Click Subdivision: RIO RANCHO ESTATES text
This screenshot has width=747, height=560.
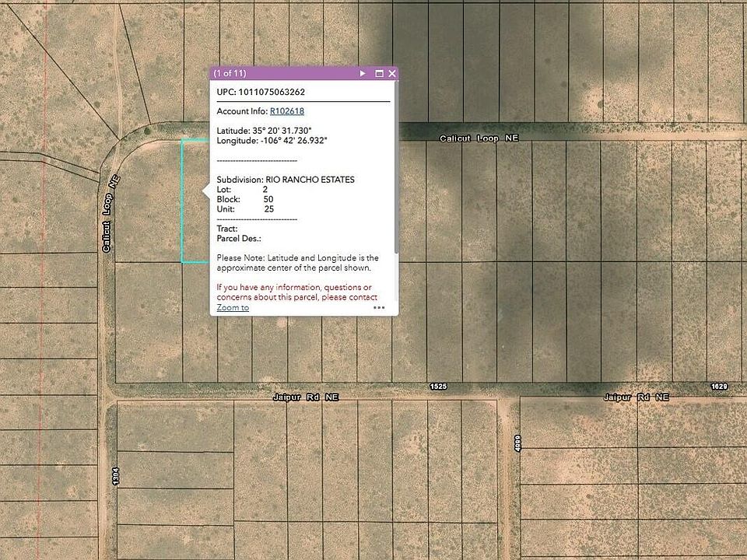286,180
